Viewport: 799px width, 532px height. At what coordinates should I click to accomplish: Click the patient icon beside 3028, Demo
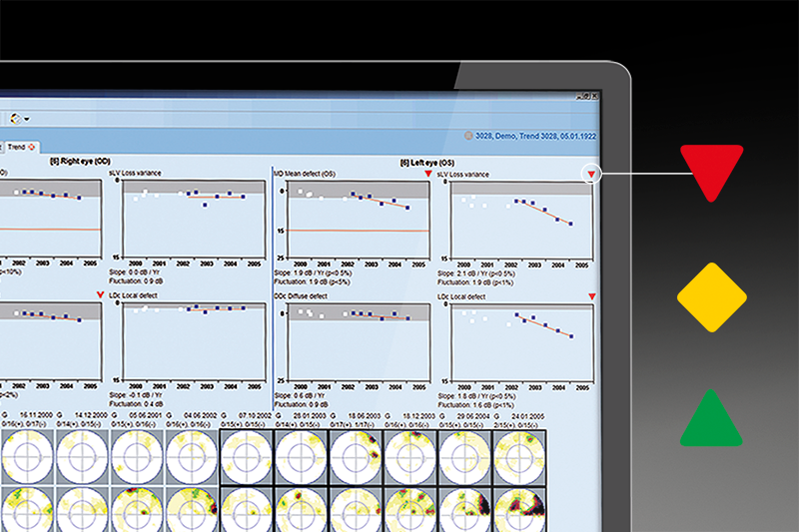tap(467, 133)
